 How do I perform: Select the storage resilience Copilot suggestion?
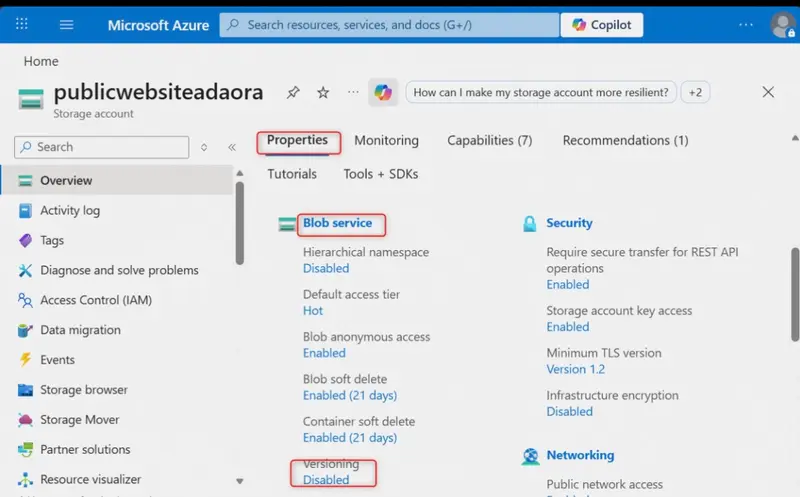click(541, 92)
